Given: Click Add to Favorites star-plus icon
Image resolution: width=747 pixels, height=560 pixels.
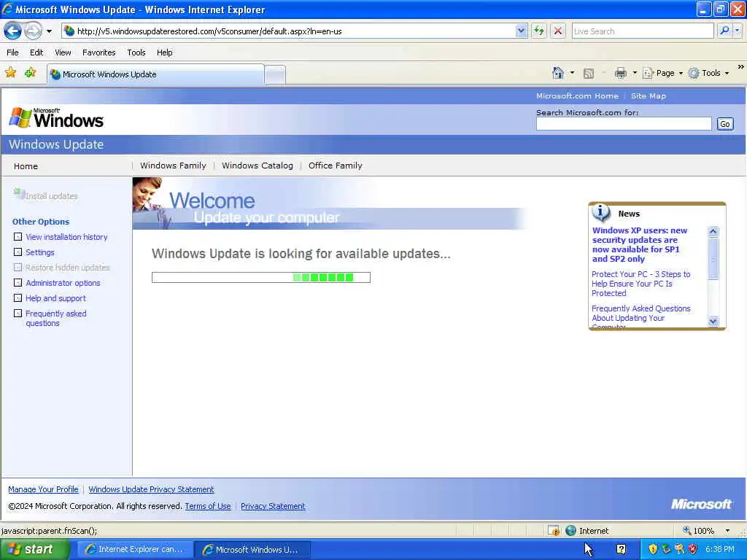Looking at the screenshot, I should point(31,73).
